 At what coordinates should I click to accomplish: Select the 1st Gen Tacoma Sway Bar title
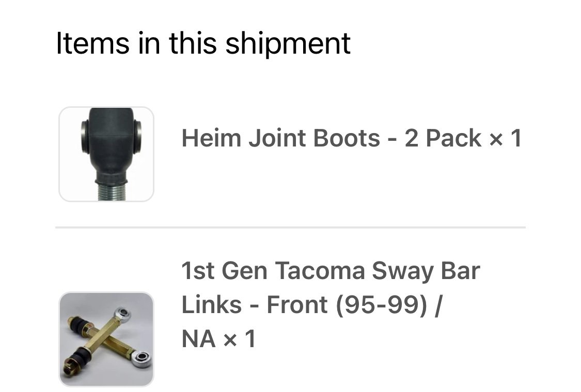pyautogui.click(x=331, y=271)
